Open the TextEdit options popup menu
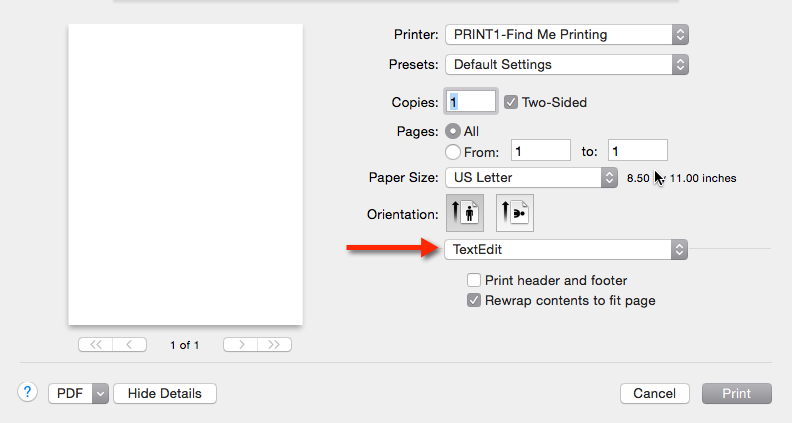This screenshot has height=423, width=792. (x=566, y=249)
